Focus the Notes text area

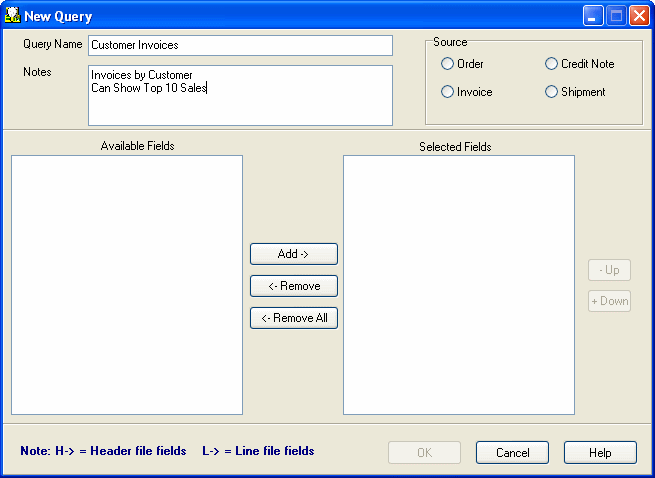click(240, 96)
